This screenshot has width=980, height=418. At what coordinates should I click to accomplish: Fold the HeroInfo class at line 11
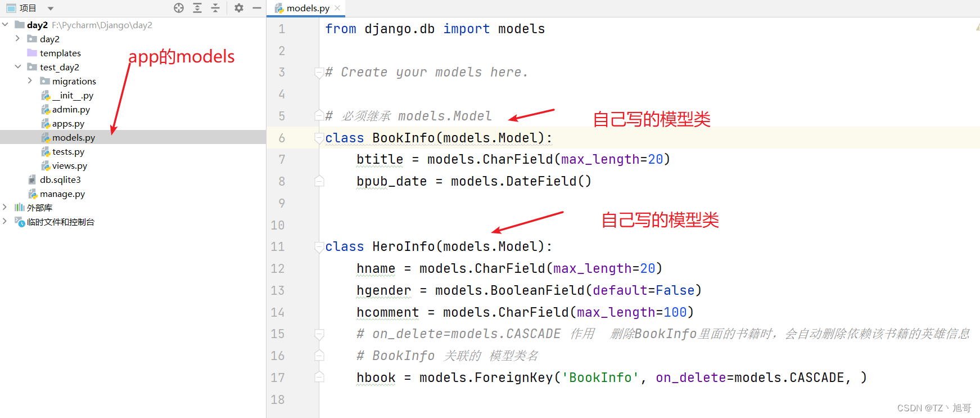coord(319,246)
